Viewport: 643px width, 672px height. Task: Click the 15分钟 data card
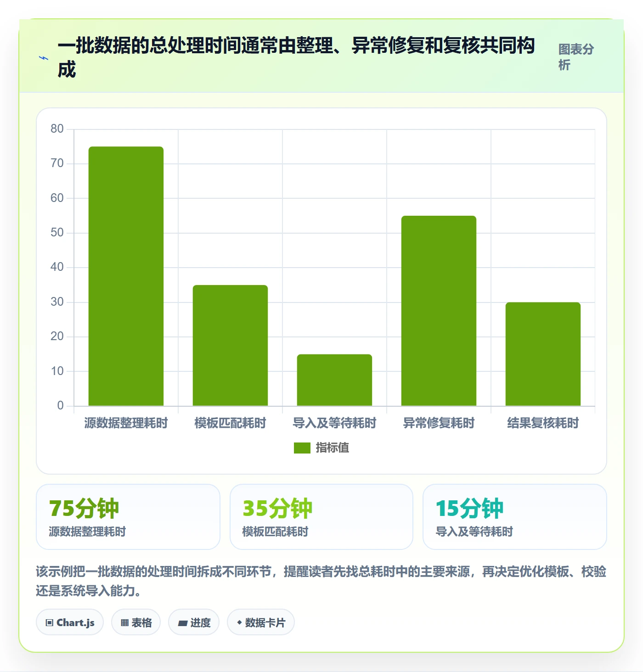click(515, 517)
